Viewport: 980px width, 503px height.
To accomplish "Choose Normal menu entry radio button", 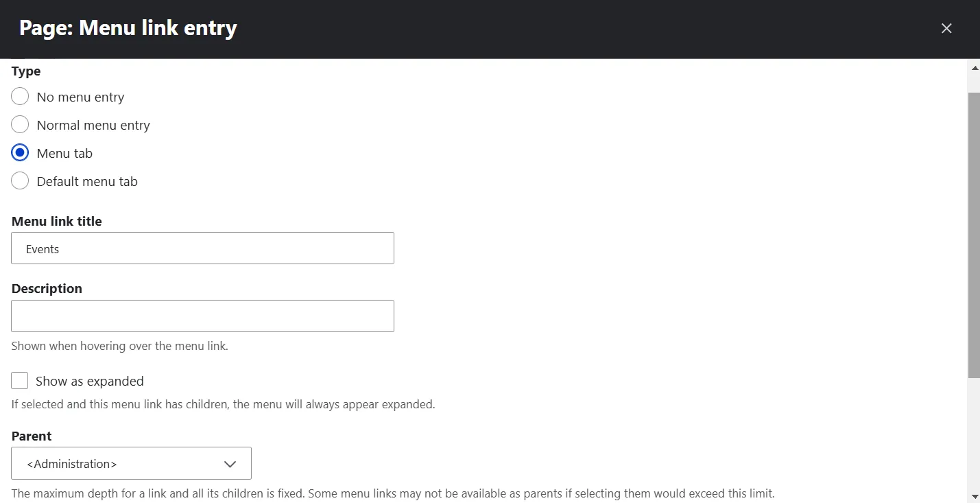I will click(20, 125).
